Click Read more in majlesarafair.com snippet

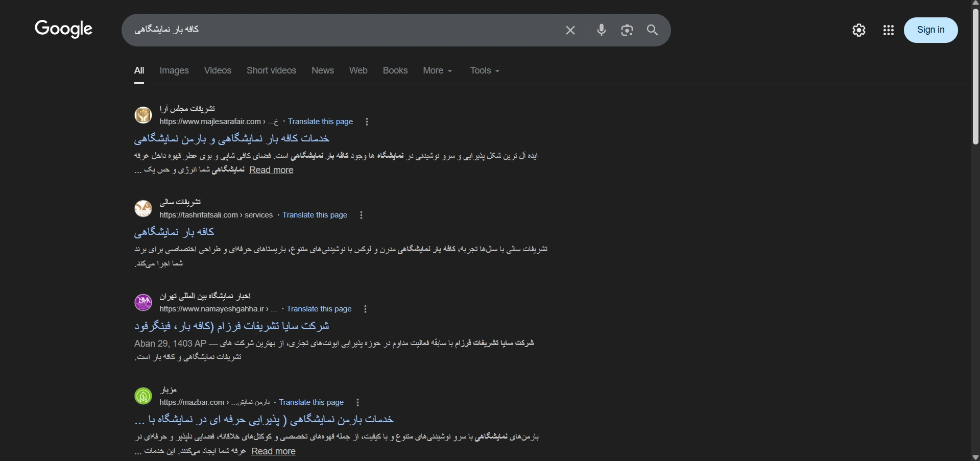click(x=271, y=170)
